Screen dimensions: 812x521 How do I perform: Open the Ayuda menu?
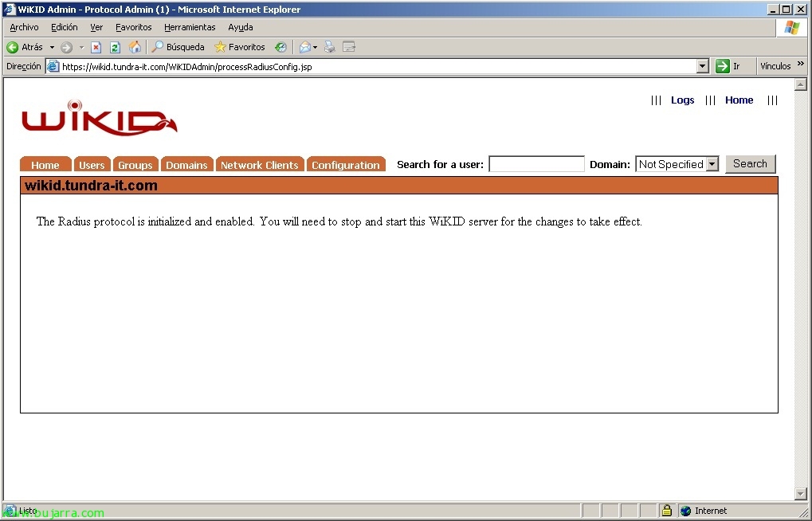241,27
